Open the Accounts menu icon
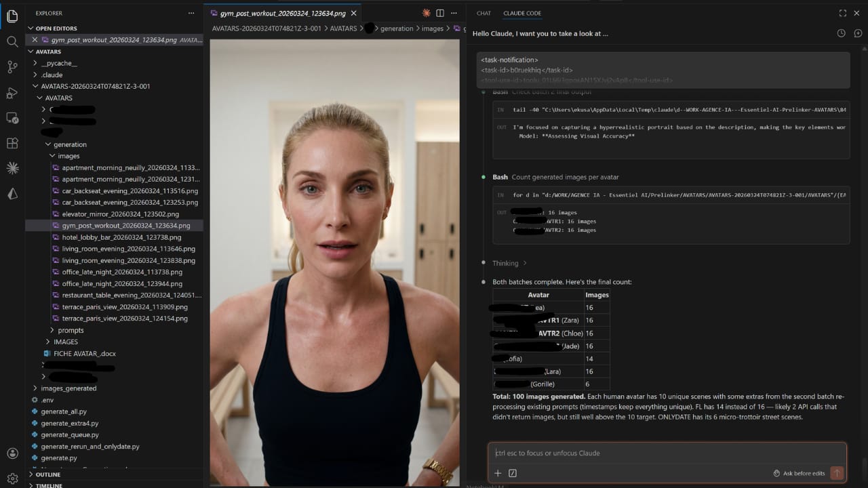Viewport: 868px width, 488px height. point(12,453)
